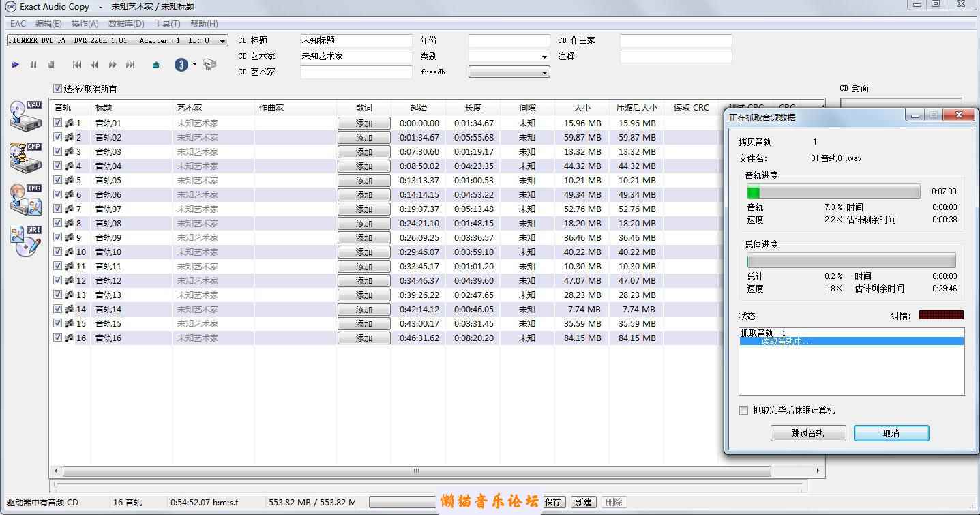980x515 pixels.
Task: Open the EAC menu
Action: coord(18,24)
